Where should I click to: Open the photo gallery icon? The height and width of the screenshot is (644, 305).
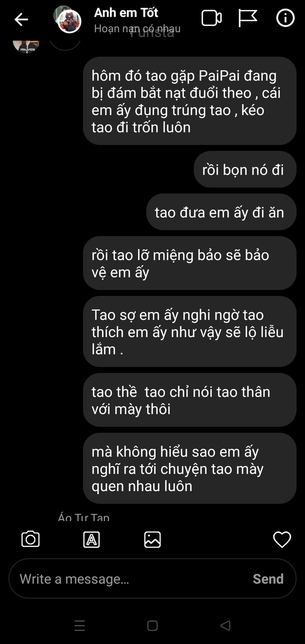pyautogui.click(x=152, y=539)
